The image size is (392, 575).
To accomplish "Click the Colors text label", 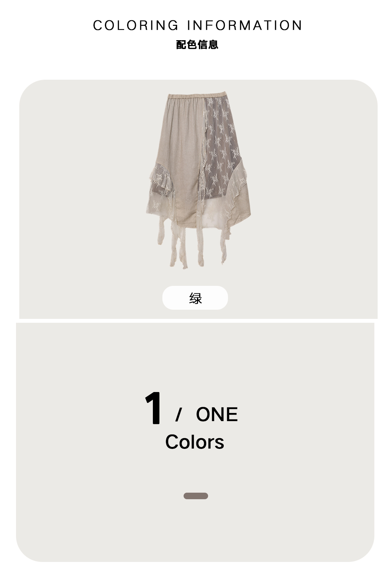I will click(x=195, y=442).
